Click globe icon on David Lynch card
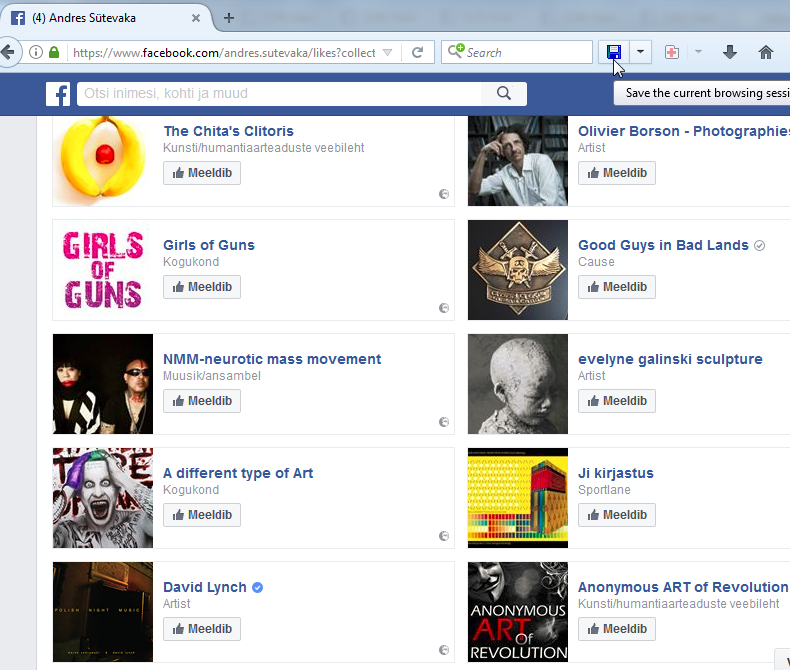The width and height of the screenshot is (790, 670). pyautogui.click(x=444, y=650)
